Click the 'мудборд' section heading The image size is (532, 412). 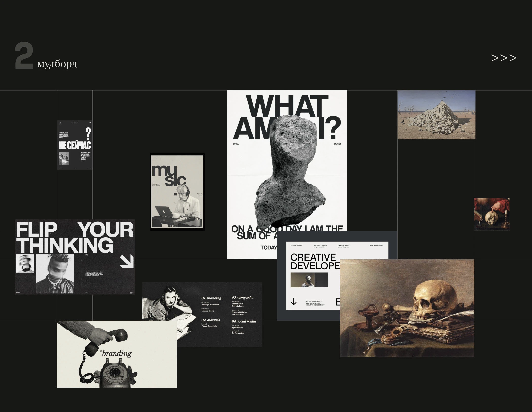point(57,64)
